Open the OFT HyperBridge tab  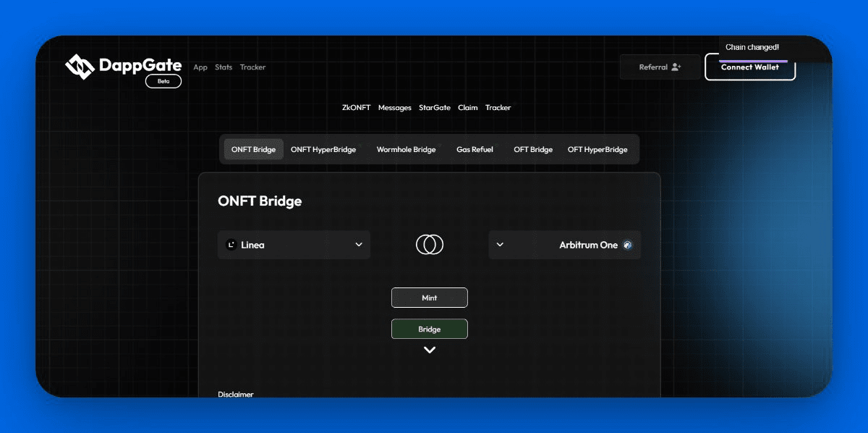tap(597, 149)
